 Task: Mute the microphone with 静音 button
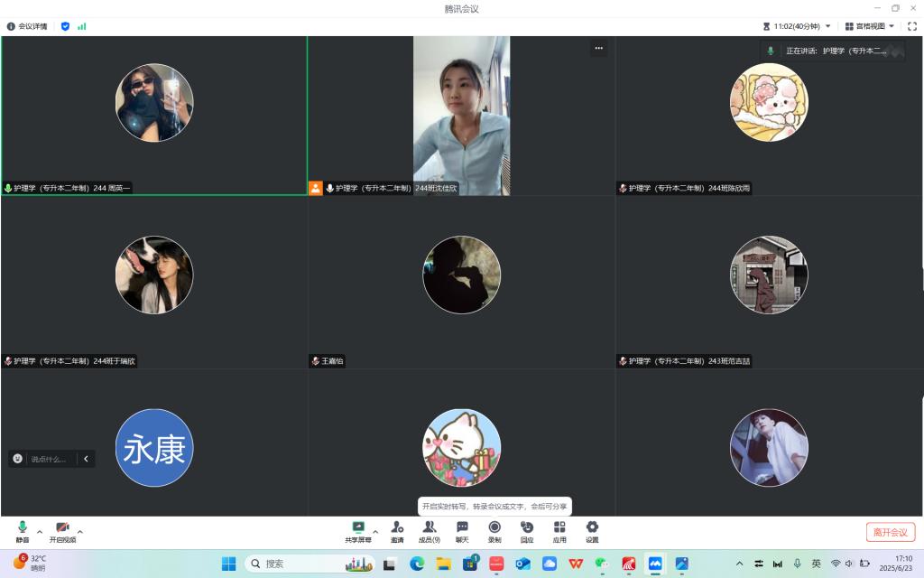(22, 530)
